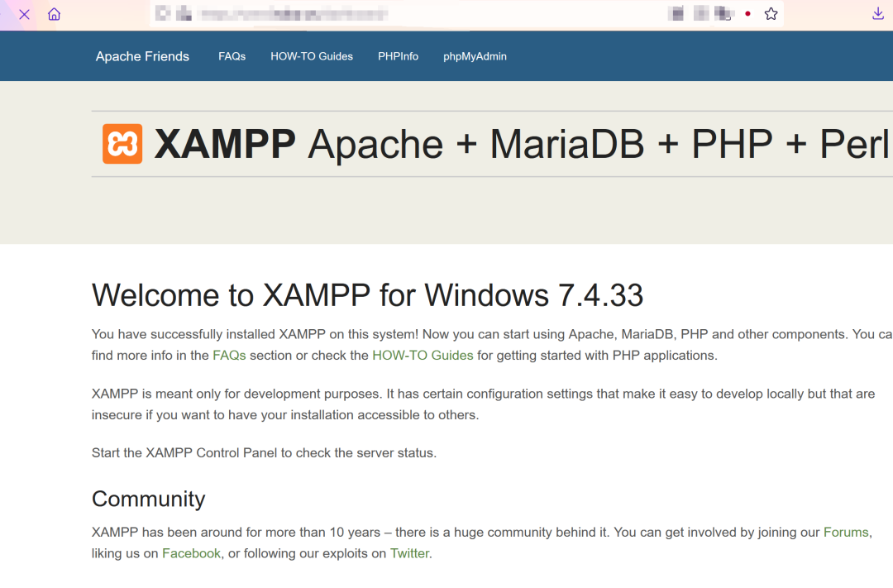Open phpMyAdmin from the navbar
893x588 pixels.
tap(475, 56)
